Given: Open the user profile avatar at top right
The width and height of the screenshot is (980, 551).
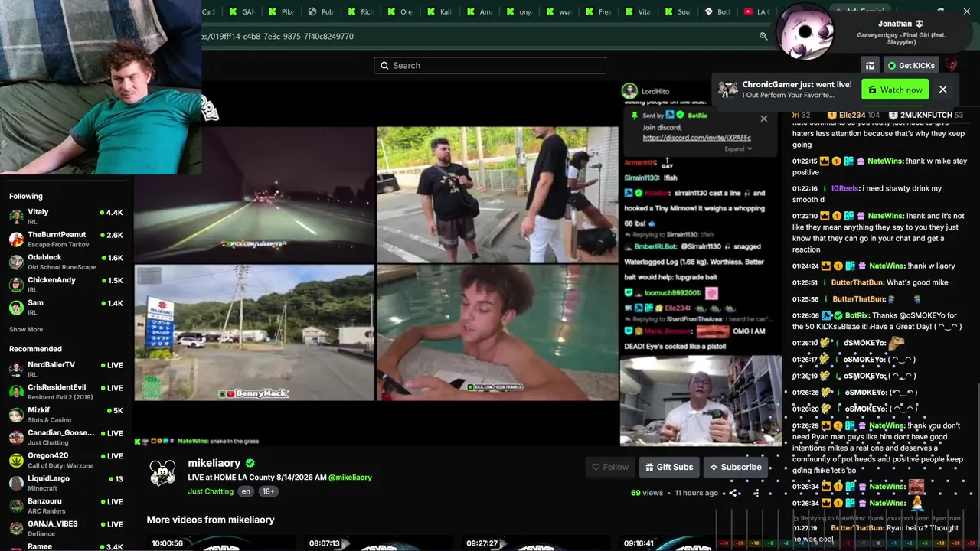Looking at the screenshot, I should point(951,66).
